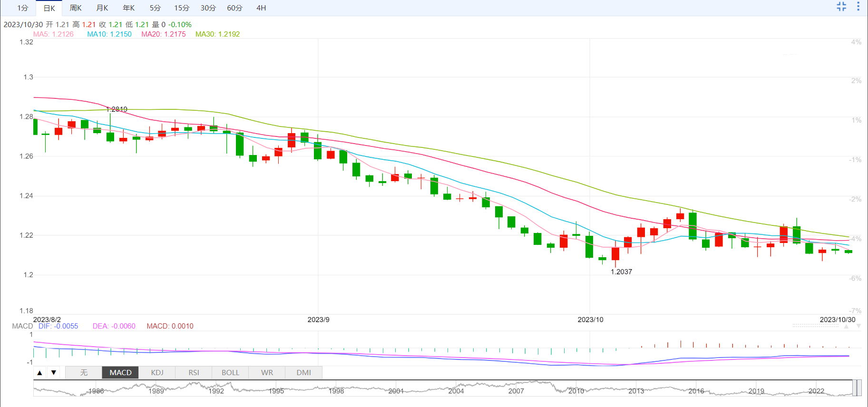The image size is (868, 407).
Task: Show the RSI indicator panel
Action: [194, 373]
